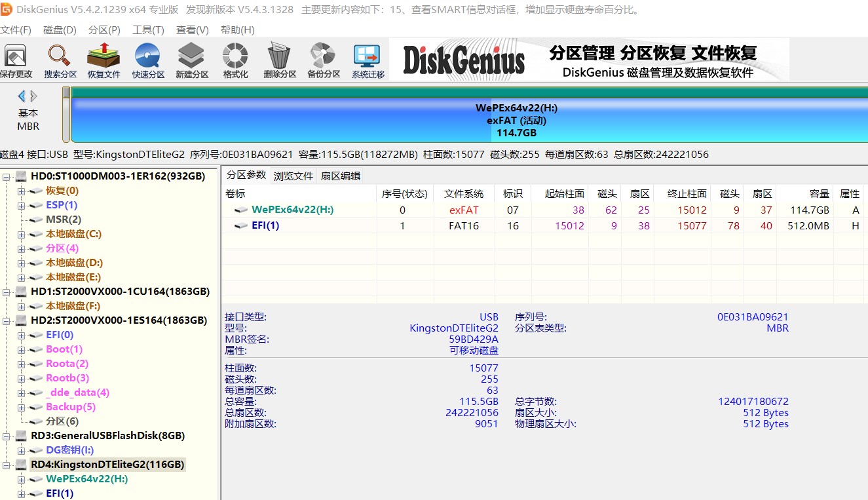The image size is (868, 500).
Task: Open the 分区(P) menu
Action: (104, 30)
